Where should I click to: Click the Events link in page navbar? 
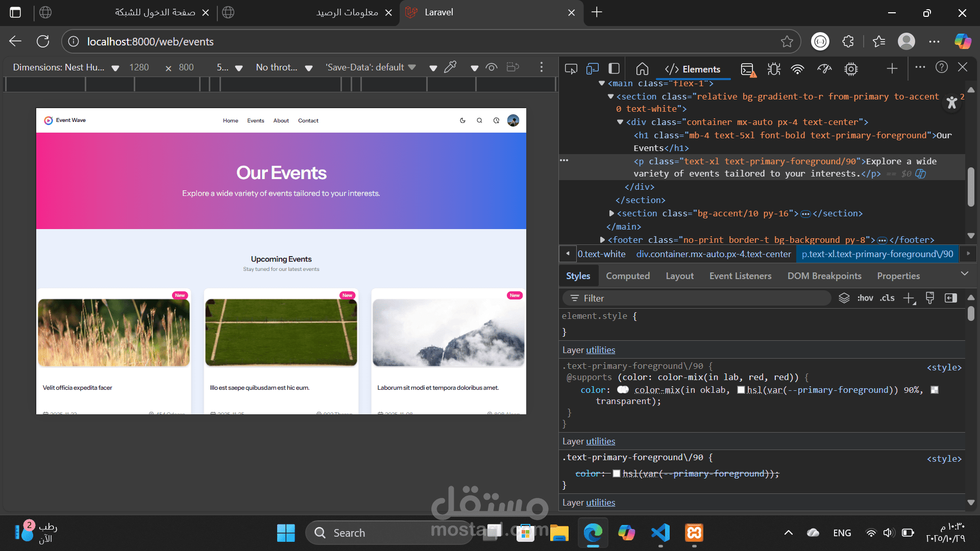pos(255,121)
